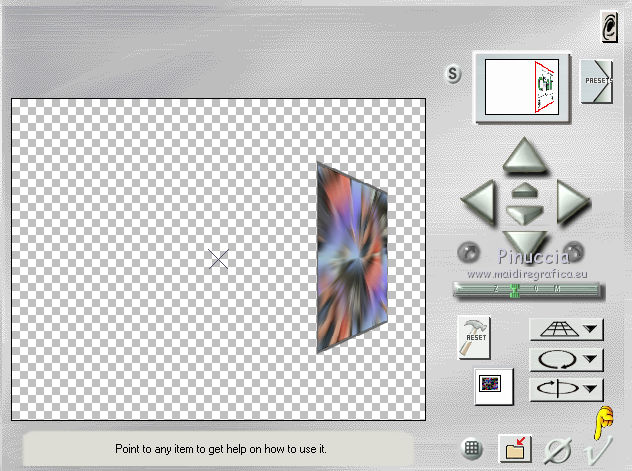Click the large down arrow button
The width and height of the screenshot is (632, 471).
[524, 242]
